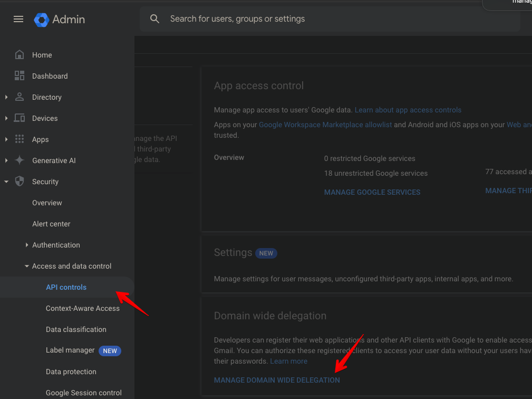Click MANAGE DOMAIN WIDE DELEGATION

(x=277, y=380)
